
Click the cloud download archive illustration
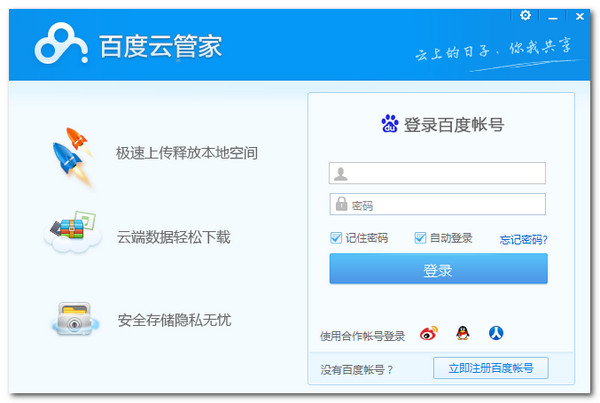coord(72,232)
